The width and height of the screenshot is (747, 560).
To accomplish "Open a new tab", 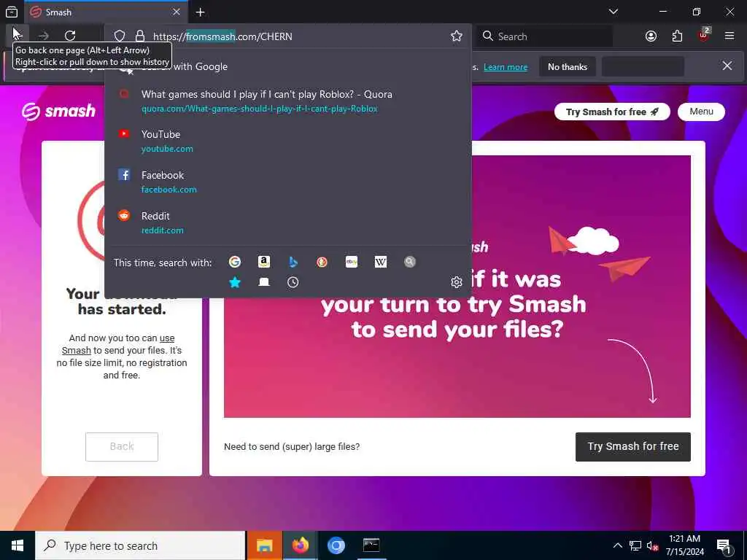I will click(200, 12).
